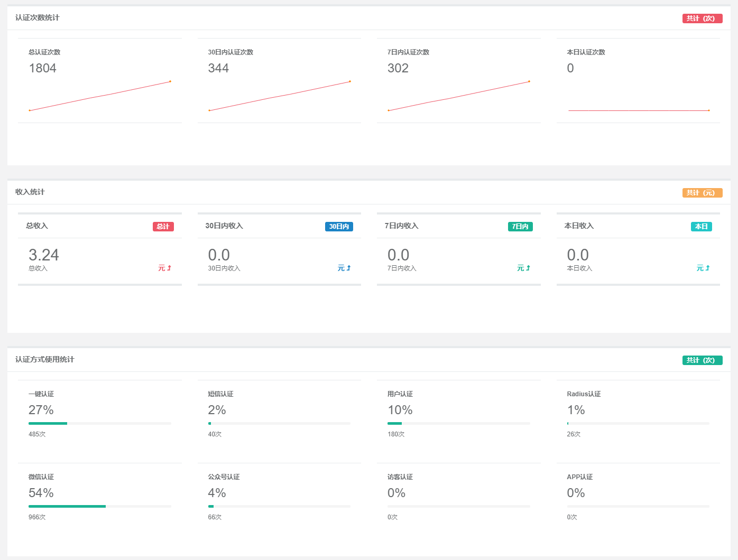Screen dimensions: 738x560
Task: Click the 总认证次数 trend line chart
Action: coord(100,96)
